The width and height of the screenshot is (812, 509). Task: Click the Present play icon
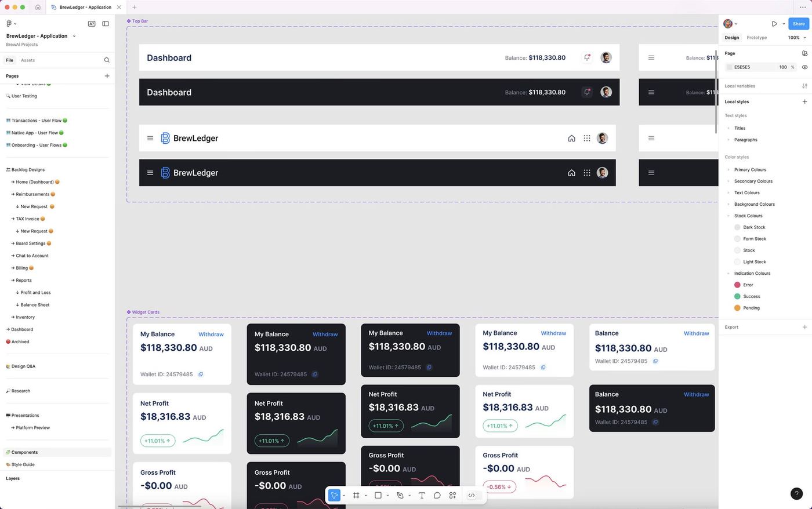774,24
